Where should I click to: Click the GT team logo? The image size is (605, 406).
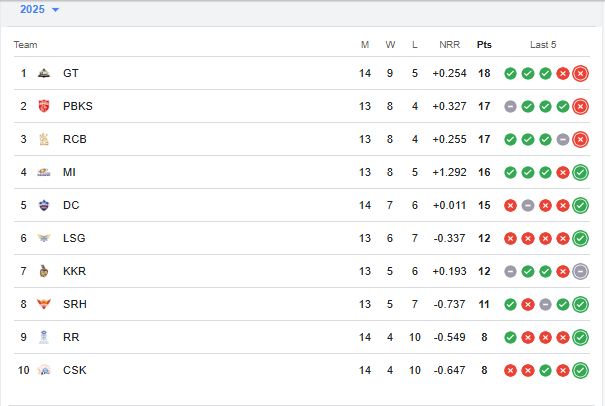pyautogui.click(x=43, y=73)
